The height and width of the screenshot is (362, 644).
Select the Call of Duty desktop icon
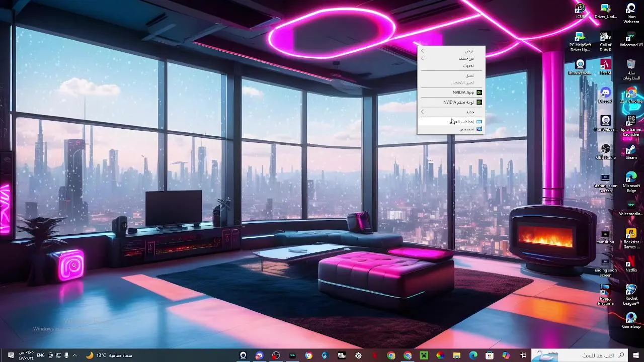pos(606,42)
